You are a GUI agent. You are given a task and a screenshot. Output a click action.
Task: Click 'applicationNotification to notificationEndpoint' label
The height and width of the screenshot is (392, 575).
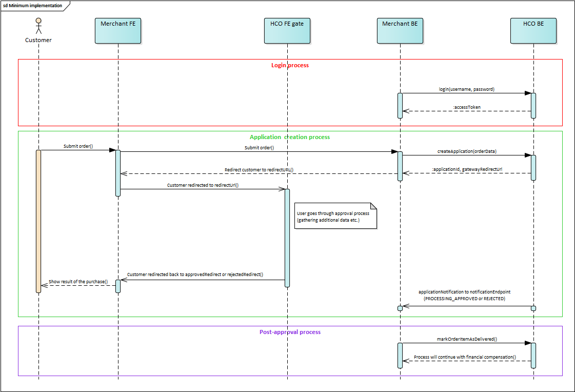tap(464, 292)
